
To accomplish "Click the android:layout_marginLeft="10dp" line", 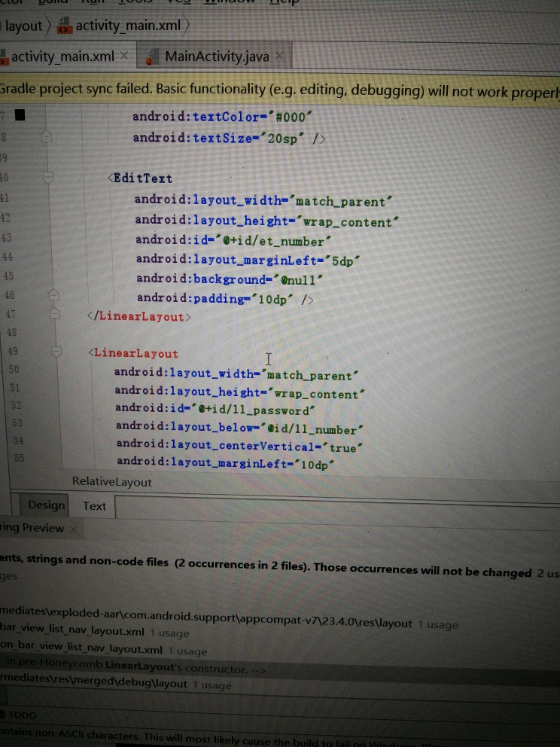I will (226, 463).
